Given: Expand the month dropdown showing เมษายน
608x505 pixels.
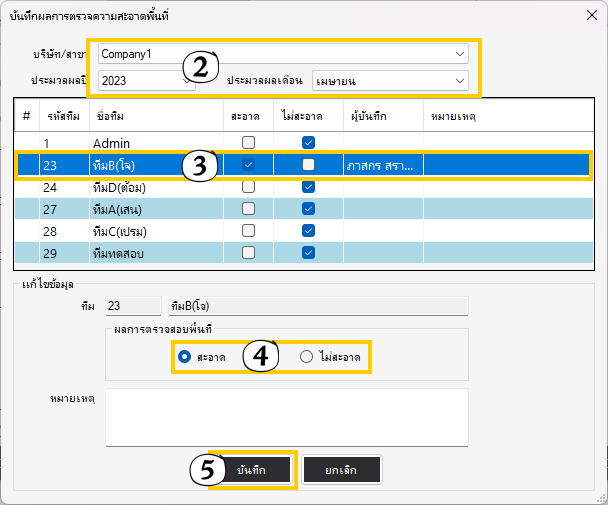Looking at the screenshot, I should click(x=459, y=80).
